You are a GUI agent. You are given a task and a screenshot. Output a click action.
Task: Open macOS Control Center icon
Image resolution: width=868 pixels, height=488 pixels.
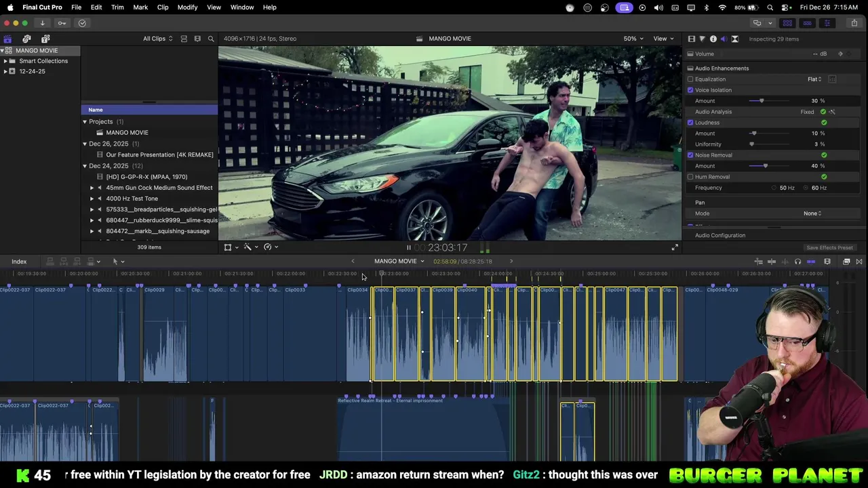(786, 7)
